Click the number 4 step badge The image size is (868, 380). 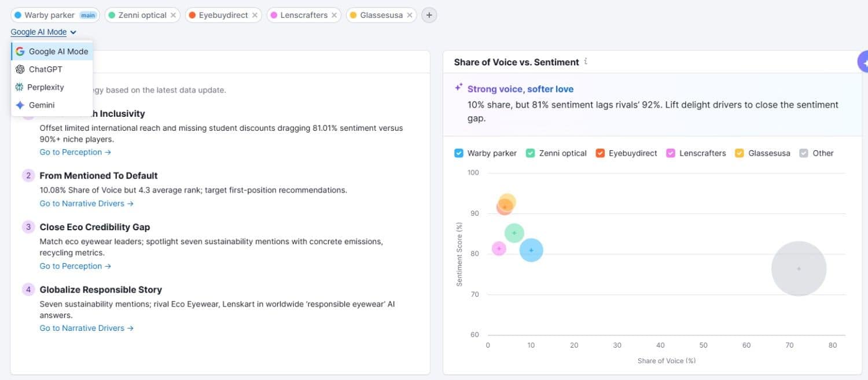tap(28, 290)
